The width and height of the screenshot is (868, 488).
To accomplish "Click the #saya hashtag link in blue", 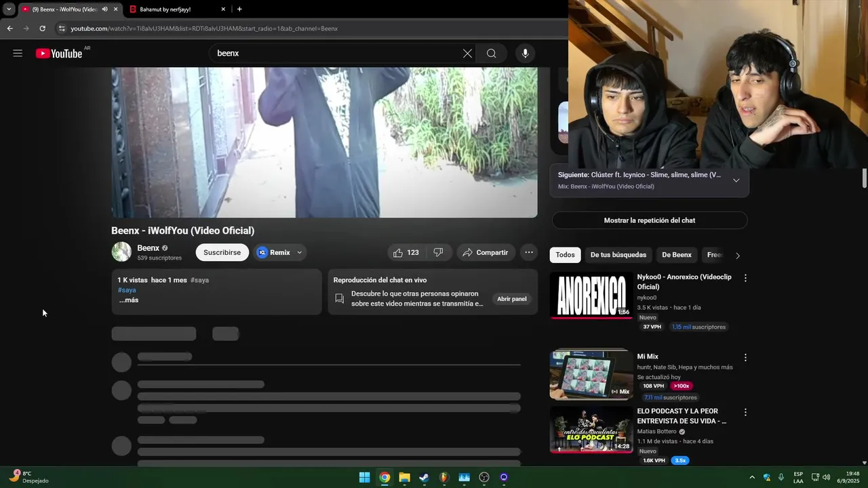I will (127, 290).
